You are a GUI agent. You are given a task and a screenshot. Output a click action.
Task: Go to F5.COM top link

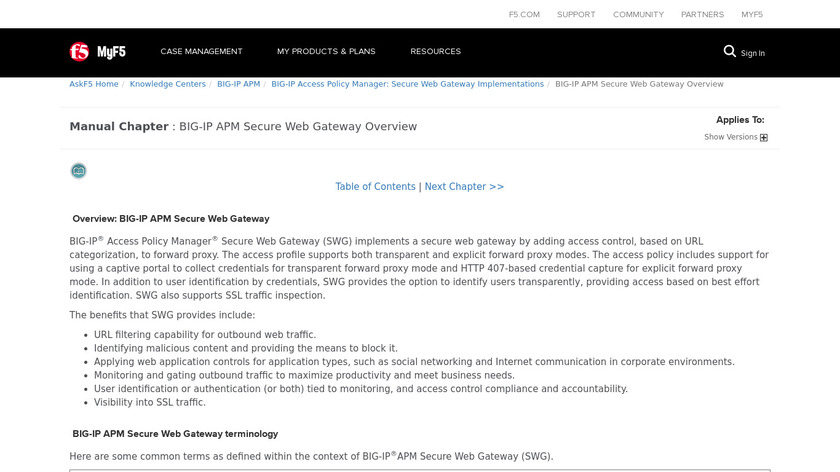524,15
